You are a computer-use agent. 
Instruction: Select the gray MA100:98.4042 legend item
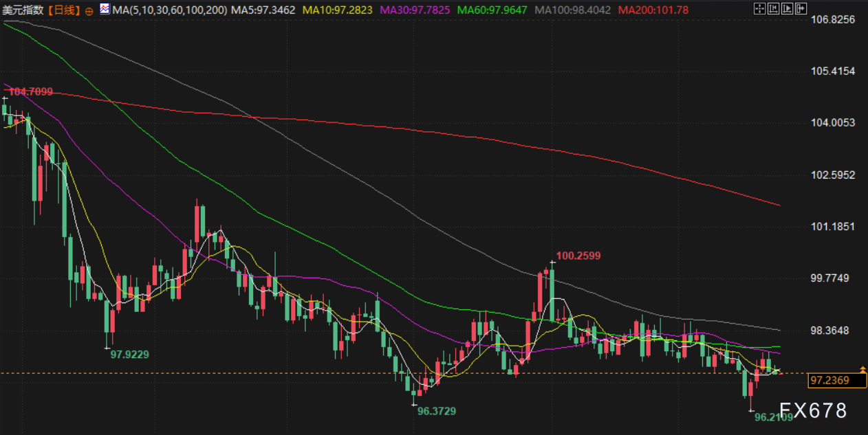572,10
